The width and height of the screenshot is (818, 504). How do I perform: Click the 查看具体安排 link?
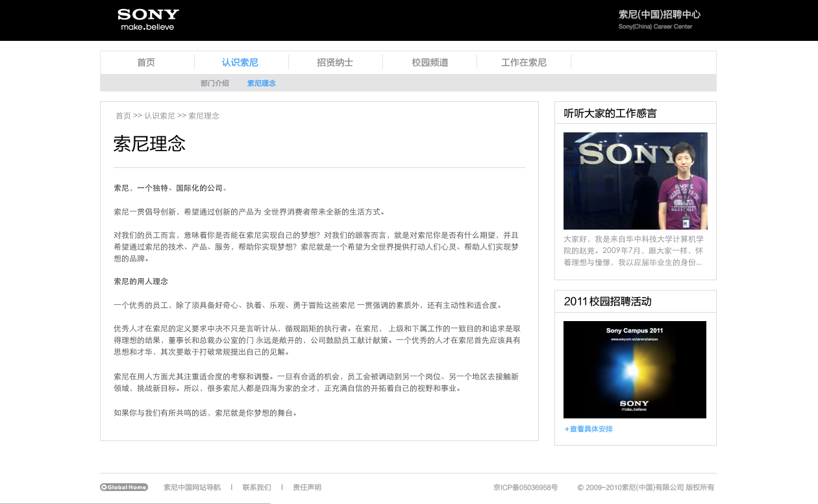coord(591,429)
